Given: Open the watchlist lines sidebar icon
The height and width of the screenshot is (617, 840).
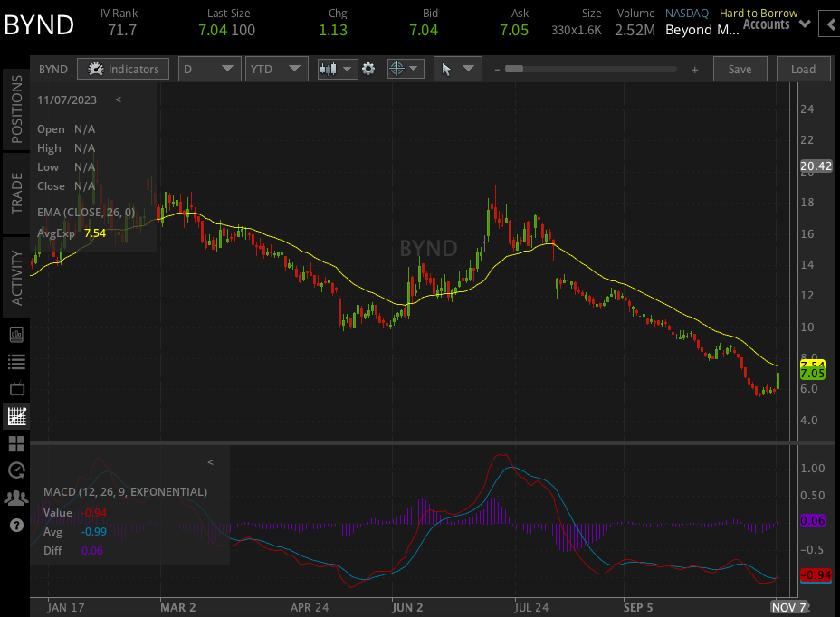Looking at the screenshot, I should 16,362.
